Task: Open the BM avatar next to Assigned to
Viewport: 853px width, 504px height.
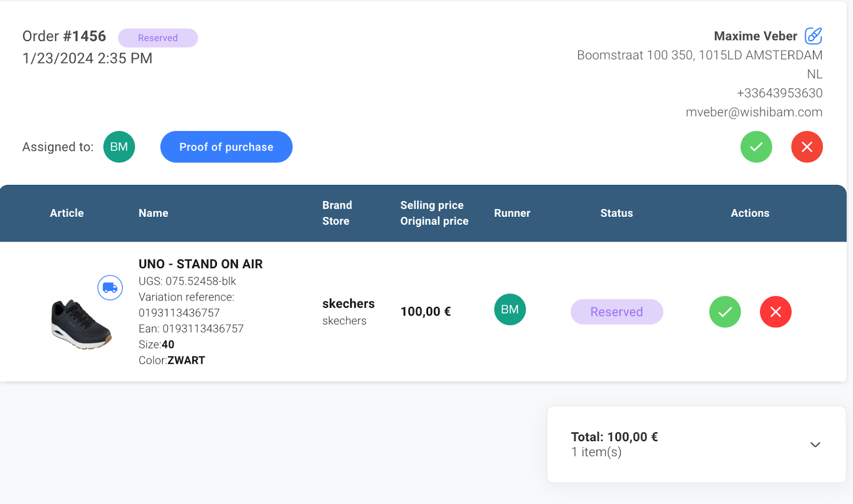Action: click(119, 147)
